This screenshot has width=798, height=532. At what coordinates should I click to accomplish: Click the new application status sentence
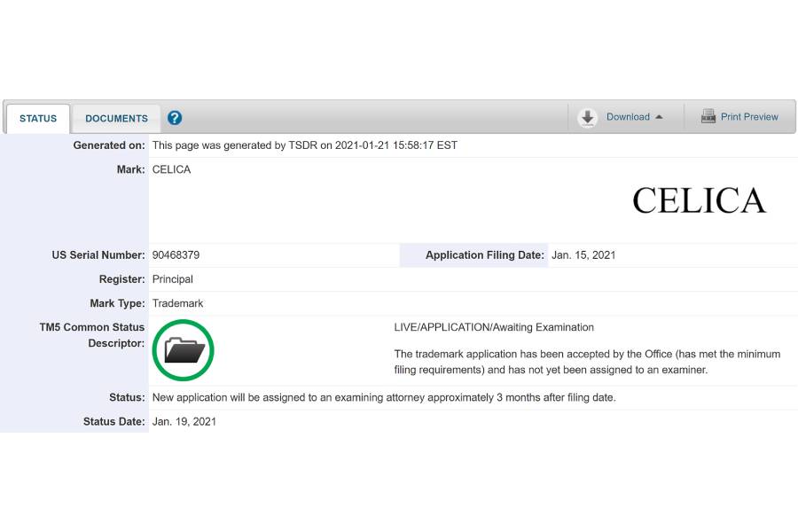click(384, 398)
